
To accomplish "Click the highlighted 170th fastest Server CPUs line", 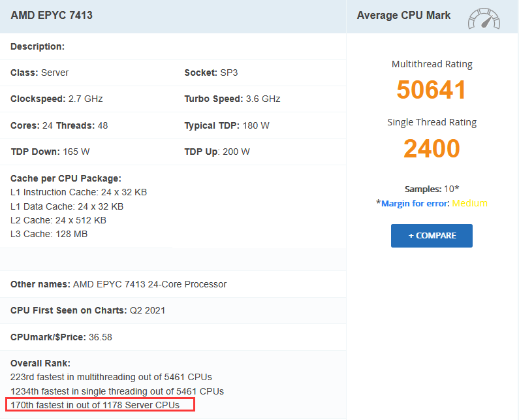I will click(101, 405).
